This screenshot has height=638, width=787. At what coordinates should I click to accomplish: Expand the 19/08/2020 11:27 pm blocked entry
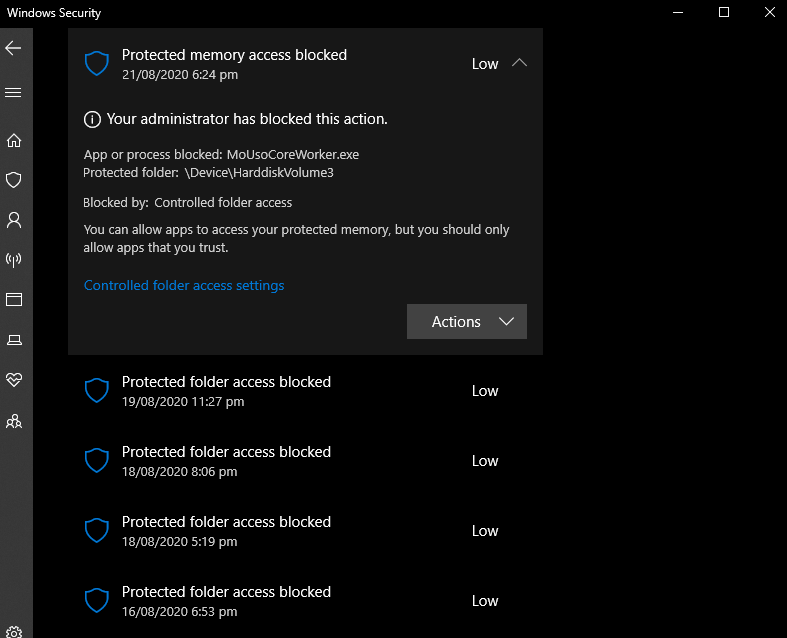[305, 391]
